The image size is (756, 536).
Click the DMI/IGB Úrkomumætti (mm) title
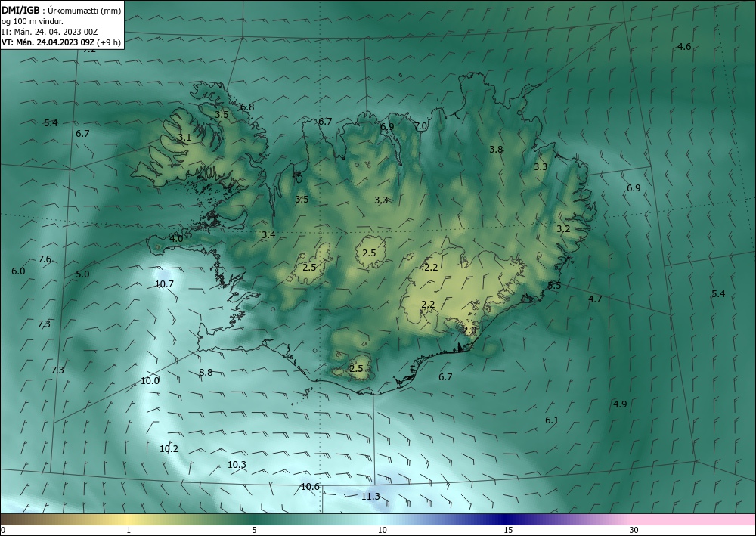61,10
